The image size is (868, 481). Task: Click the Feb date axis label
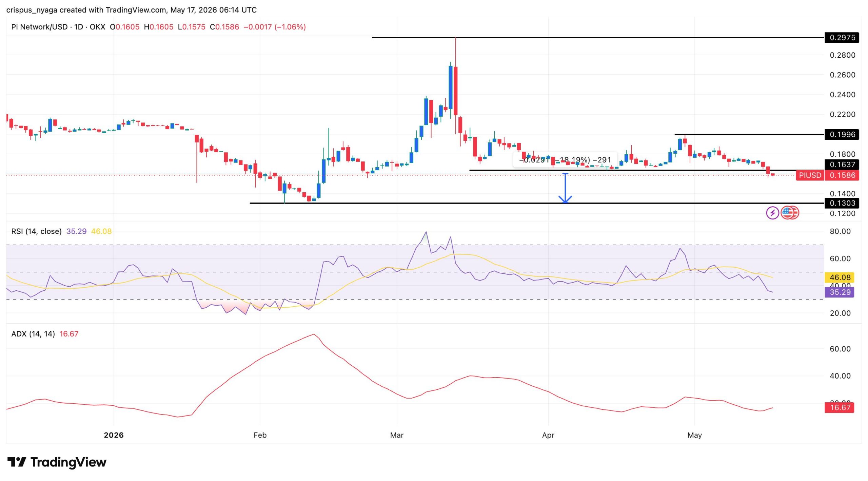click(260, 435)
